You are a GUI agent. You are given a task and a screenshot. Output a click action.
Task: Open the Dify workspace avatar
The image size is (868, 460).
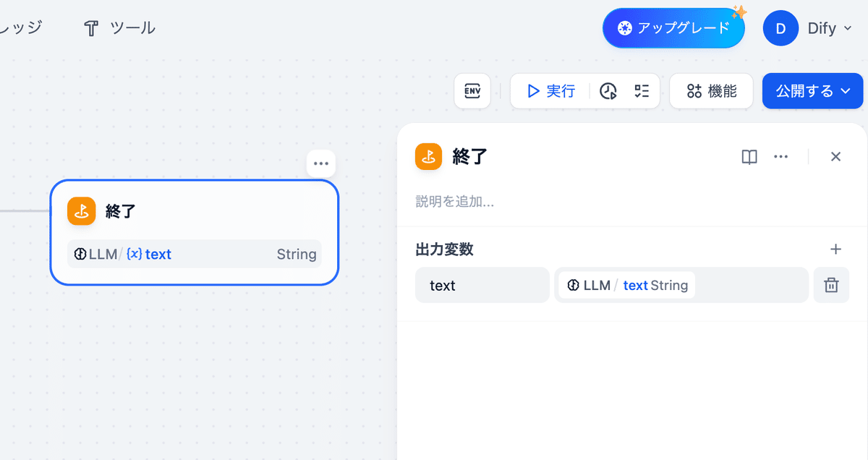pos(780,27)
